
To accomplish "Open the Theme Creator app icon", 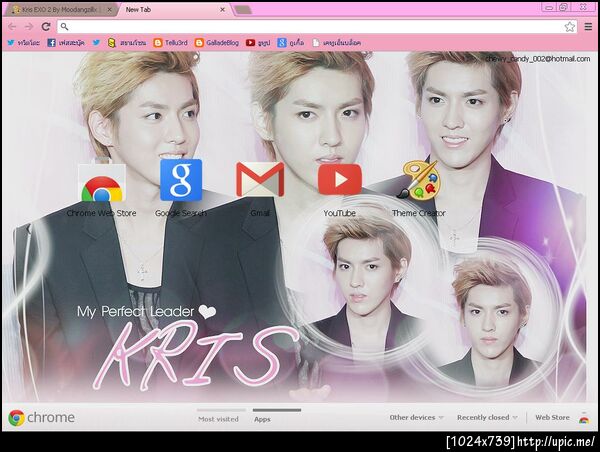I will click(419, 180).
